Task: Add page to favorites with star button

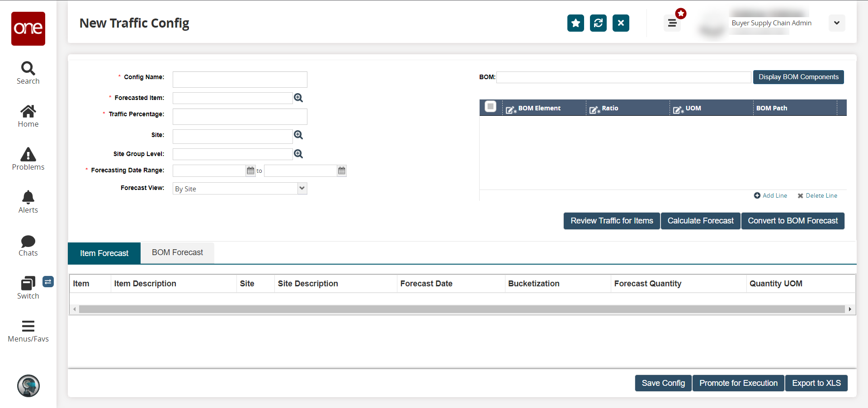Action: click(x=576, y=23)
